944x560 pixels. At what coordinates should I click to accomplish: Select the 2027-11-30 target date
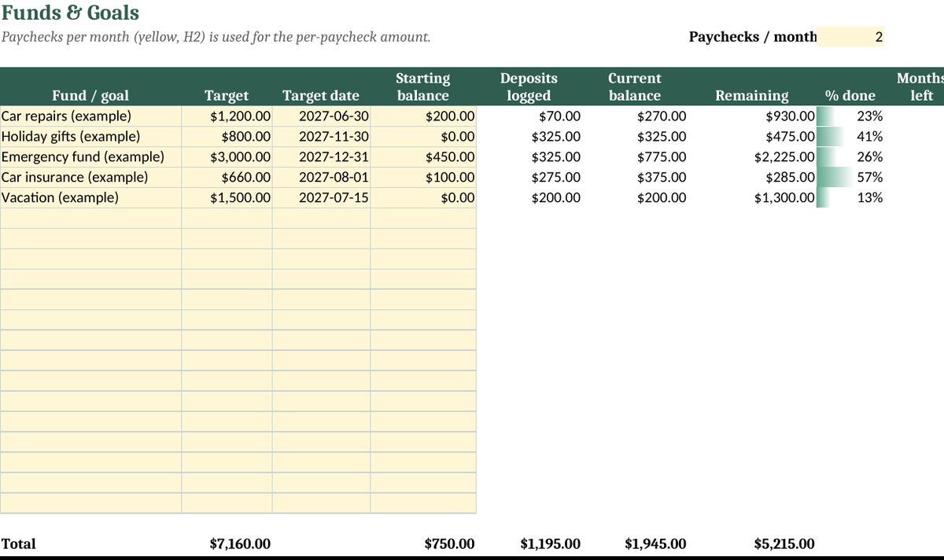pyautogui.click(x=322, y=137)
